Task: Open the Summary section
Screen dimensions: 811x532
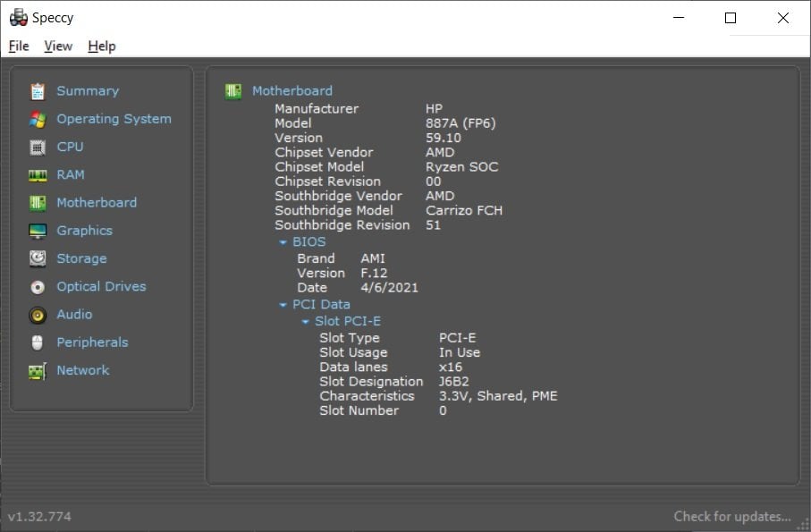Action: (x=88, y=91)
